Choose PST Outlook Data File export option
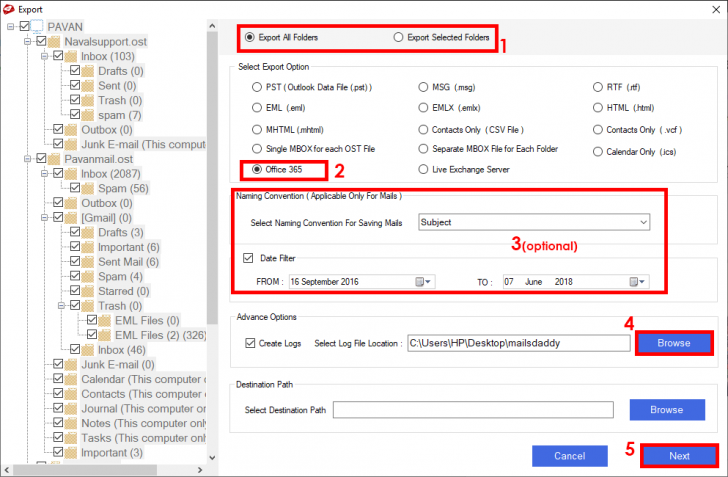This screenshot has height=477, width=728. click(x=257, y=87)
